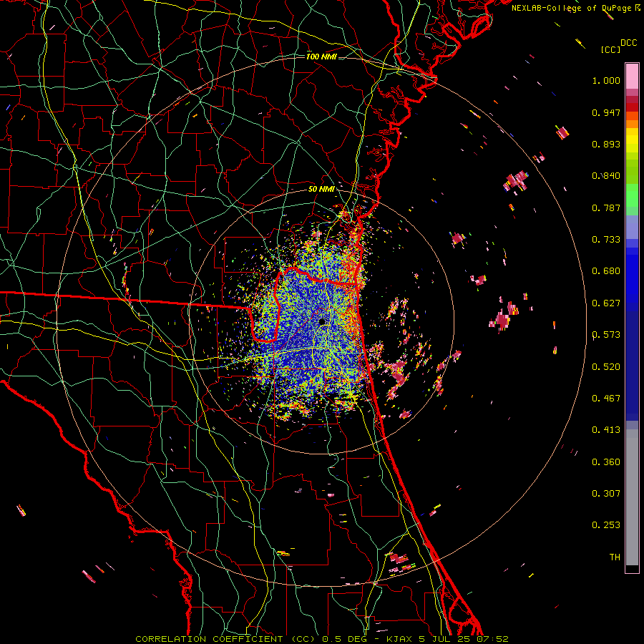
Task: Select the 0.520 scale value
Action: [x=606, y=366]
